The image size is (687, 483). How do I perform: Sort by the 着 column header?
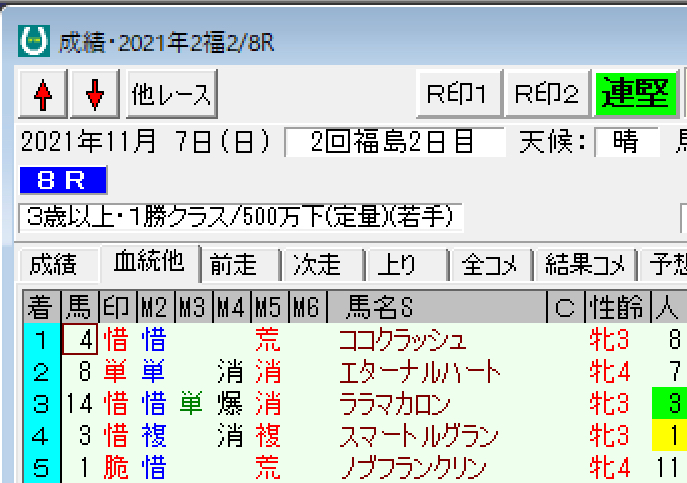[42, 307]
